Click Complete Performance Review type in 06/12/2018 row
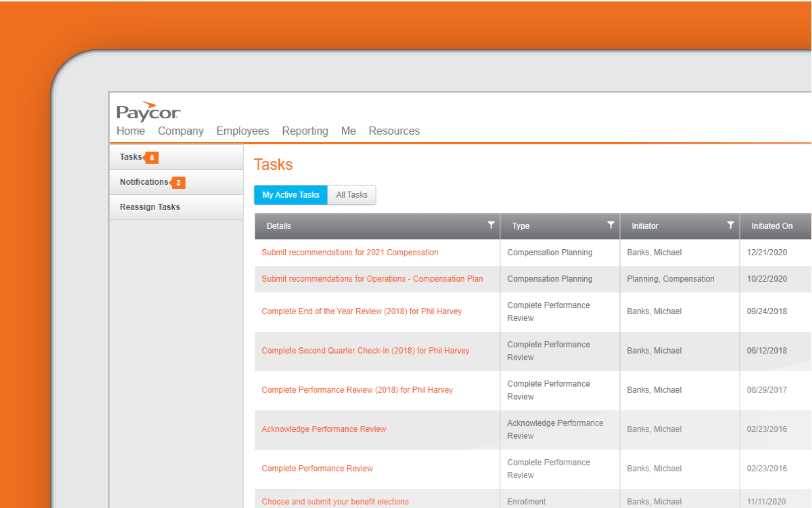 pos(548,350)
